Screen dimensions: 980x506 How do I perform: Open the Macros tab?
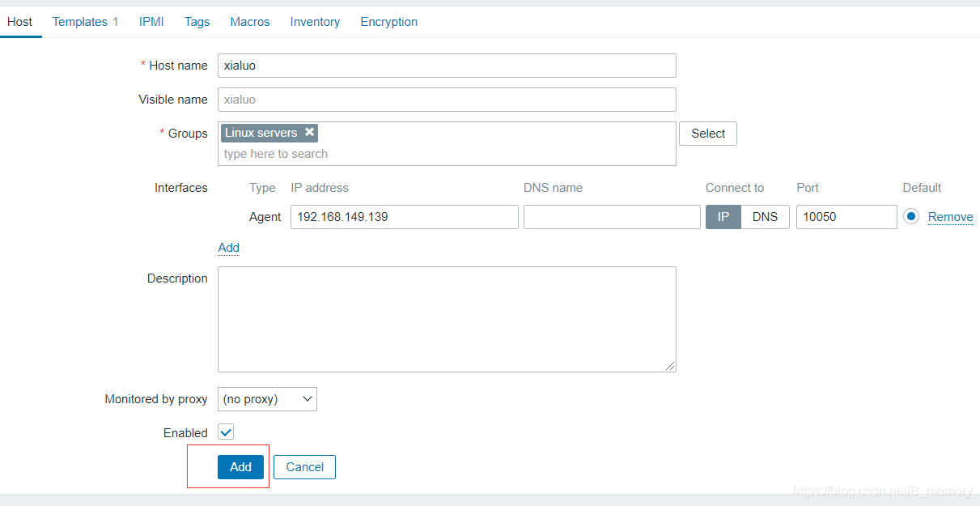coord(250,22)
